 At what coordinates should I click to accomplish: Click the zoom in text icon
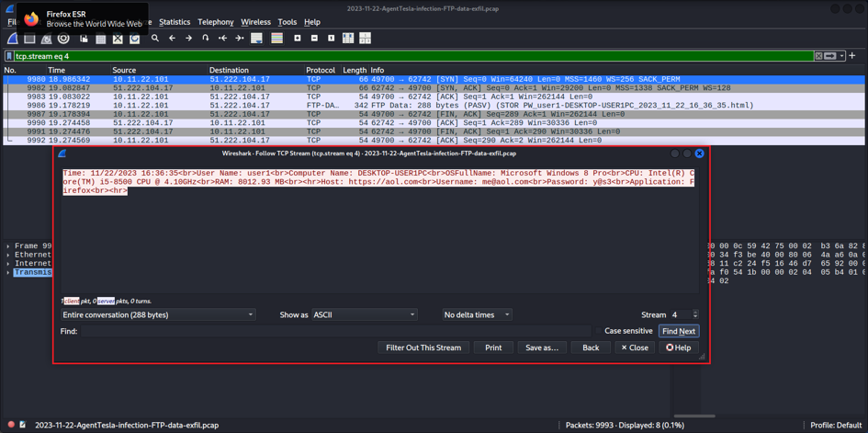pos(298,39)
